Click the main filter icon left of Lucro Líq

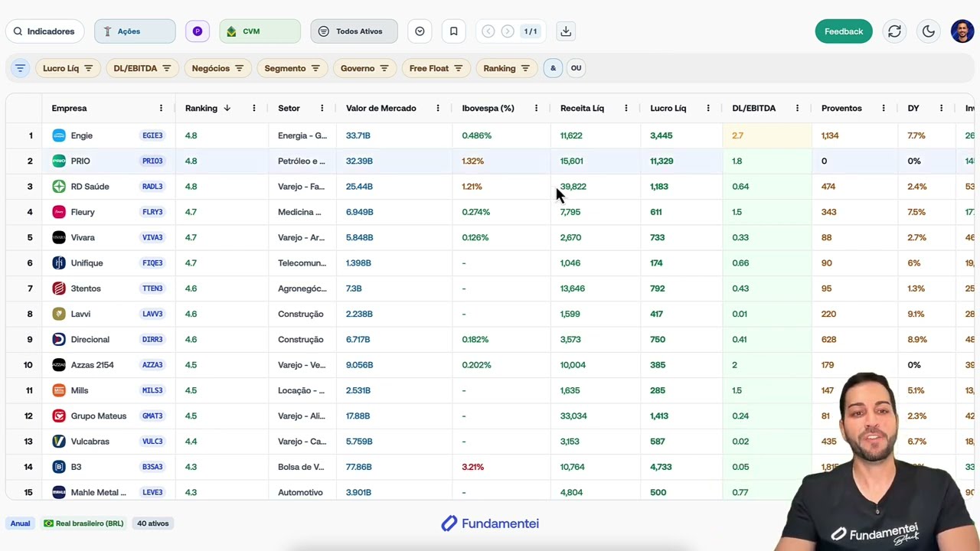(21, 68)
